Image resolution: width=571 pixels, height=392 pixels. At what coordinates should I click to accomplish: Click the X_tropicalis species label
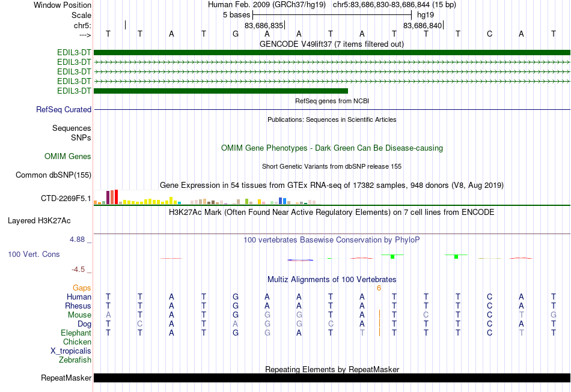71,351
